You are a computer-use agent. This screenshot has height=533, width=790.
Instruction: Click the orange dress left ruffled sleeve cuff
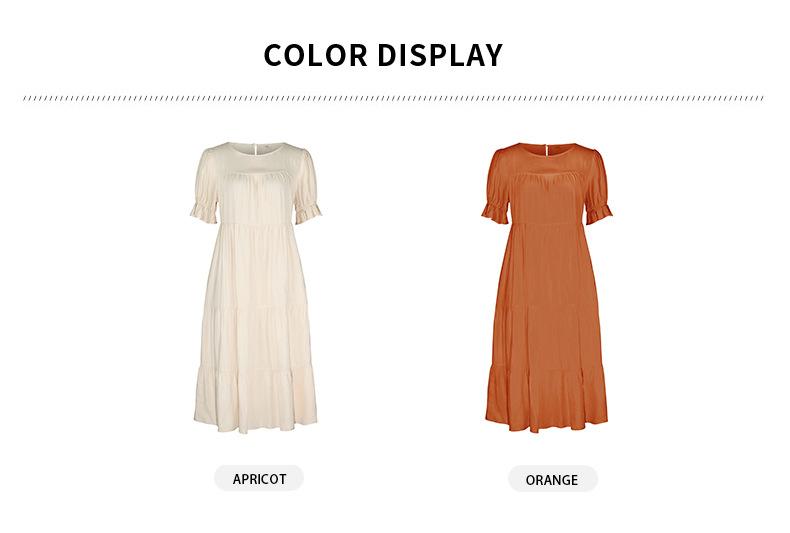pyautogui.click(x=495, y=212)
